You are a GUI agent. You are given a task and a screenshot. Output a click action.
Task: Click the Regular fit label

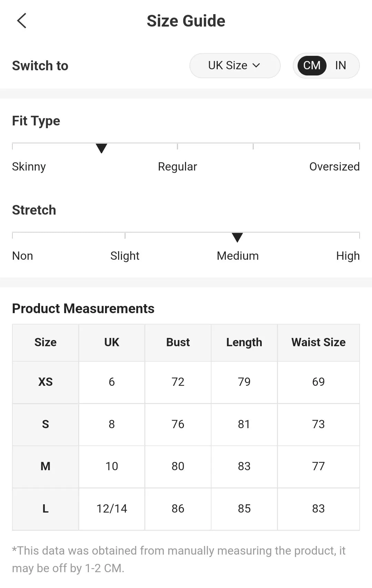click(177, 167)
